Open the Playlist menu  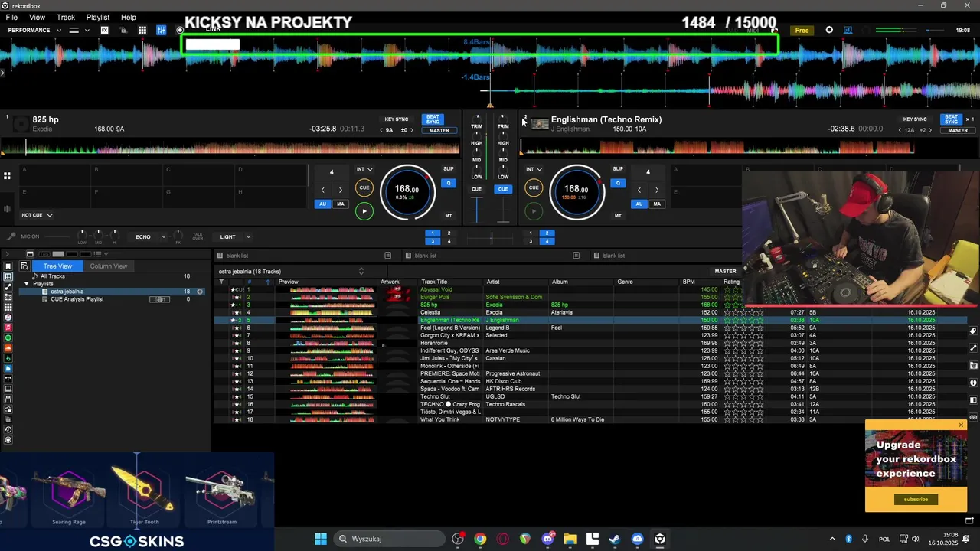tap(98, 17)
